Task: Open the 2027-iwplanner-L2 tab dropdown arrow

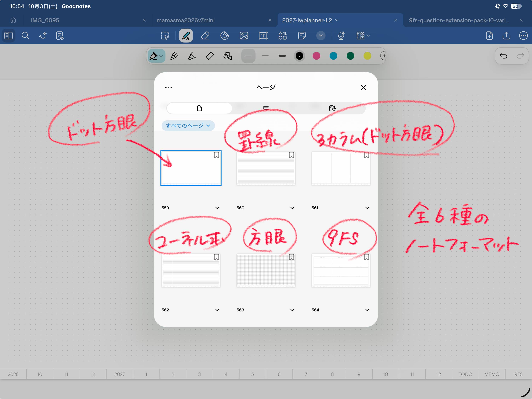Action: (x=337, y=20)
